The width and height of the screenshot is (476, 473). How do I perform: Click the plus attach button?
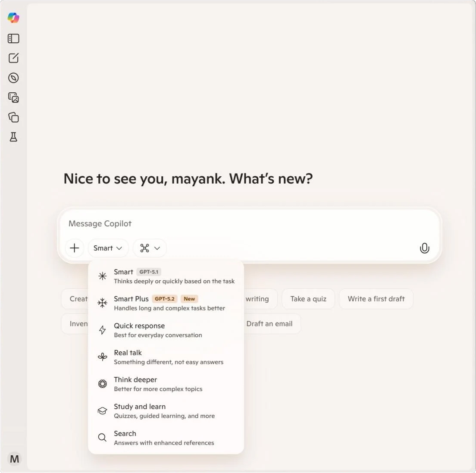click(75, 248)
